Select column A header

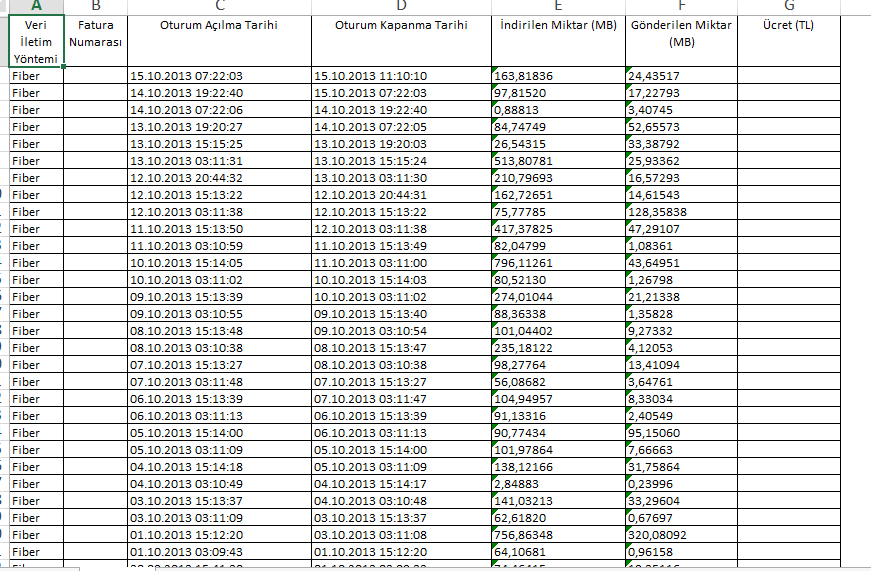click(x=36, y=7)
